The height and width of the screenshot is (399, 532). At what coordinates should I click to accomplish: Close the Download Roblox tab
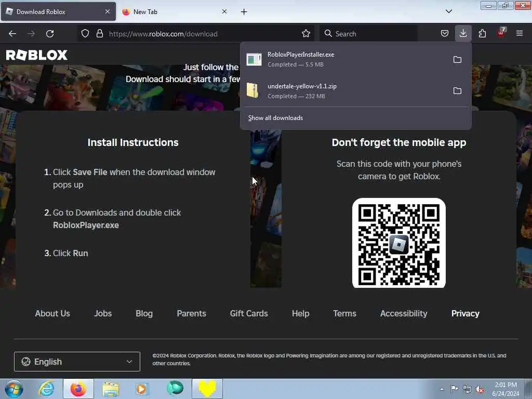108,11
